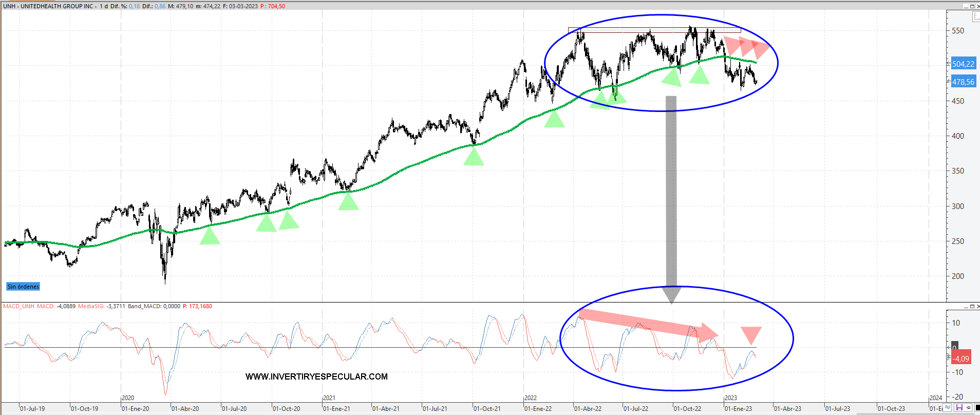
Task: Click the purple save icon in bottom bar
Action: point(959,408)
